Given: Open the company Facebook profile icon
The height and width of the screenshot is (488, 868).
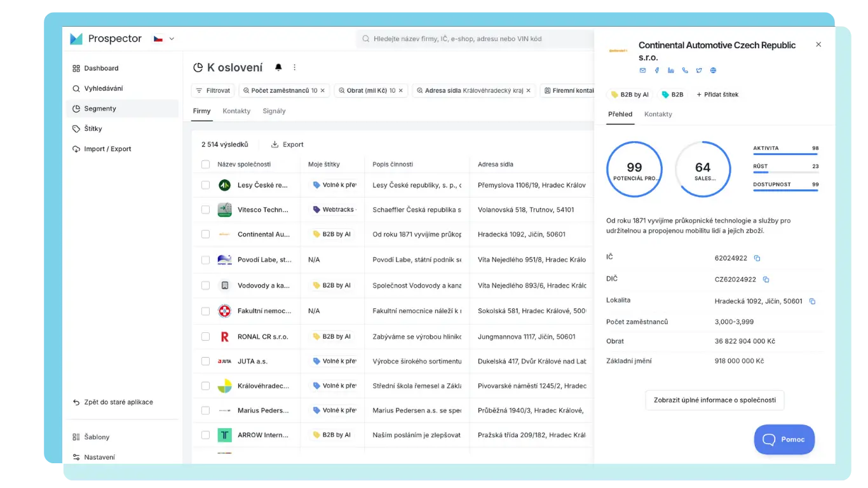Looking at the screenshot, I should tap(657, 71).
